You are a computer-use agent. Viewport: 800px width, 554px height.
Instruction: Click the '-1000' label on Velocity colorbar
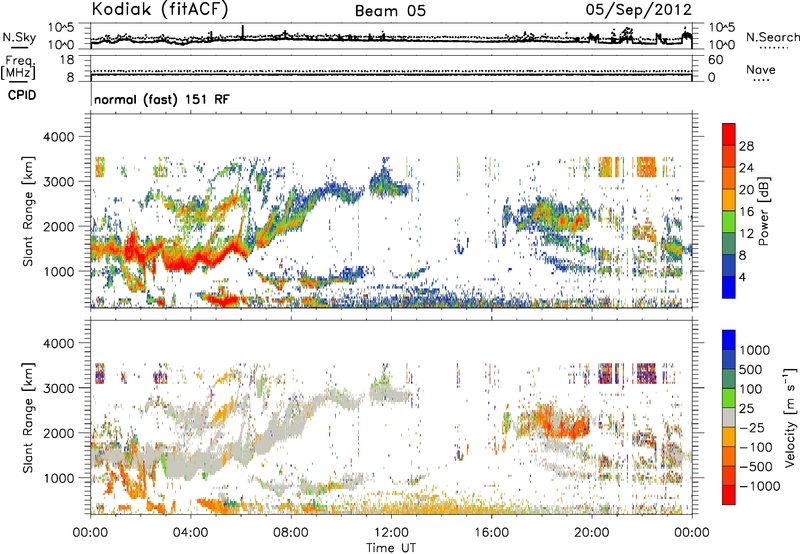click(x=760, y=486)
